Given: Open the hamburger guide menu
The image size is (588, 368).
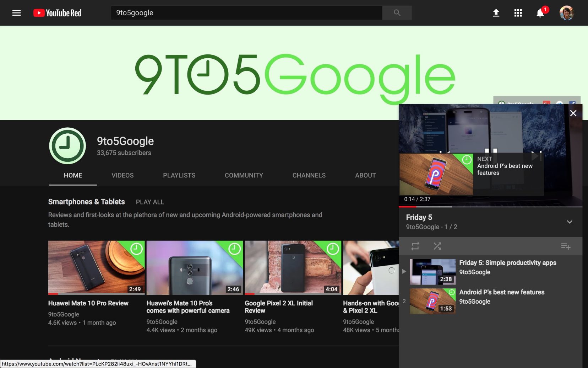Looking at the screenshot, I should click(x=16, y=13).
